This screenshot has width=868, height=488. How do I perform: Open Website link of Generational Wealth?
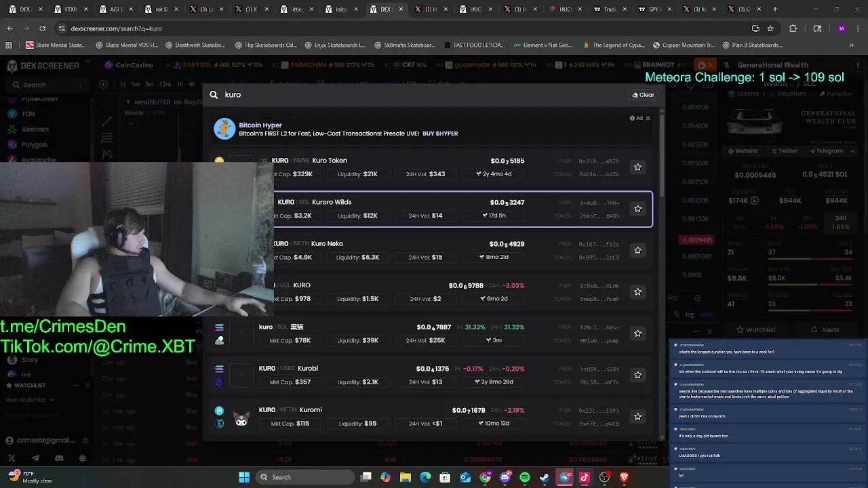[x=743, y=151]
